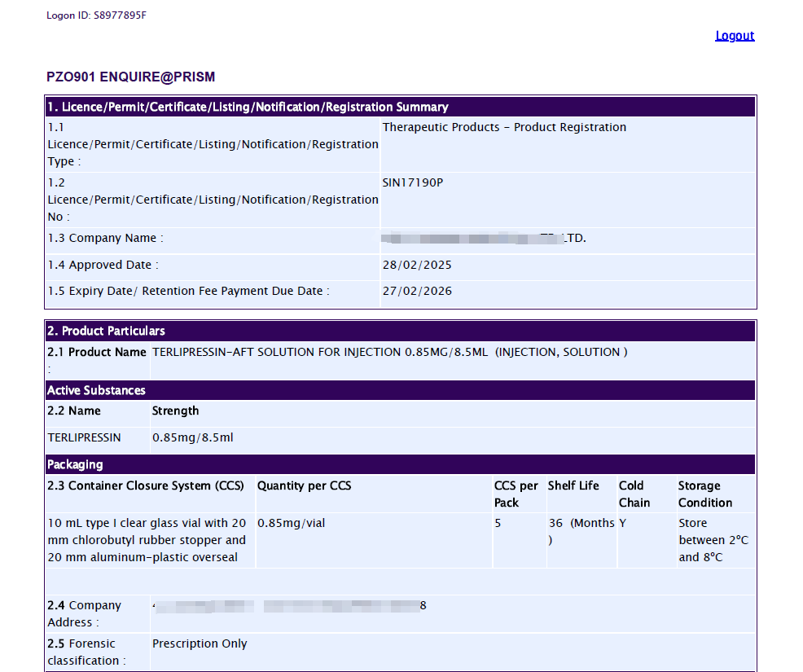Select the section 1 Registration Summary header

248,108
